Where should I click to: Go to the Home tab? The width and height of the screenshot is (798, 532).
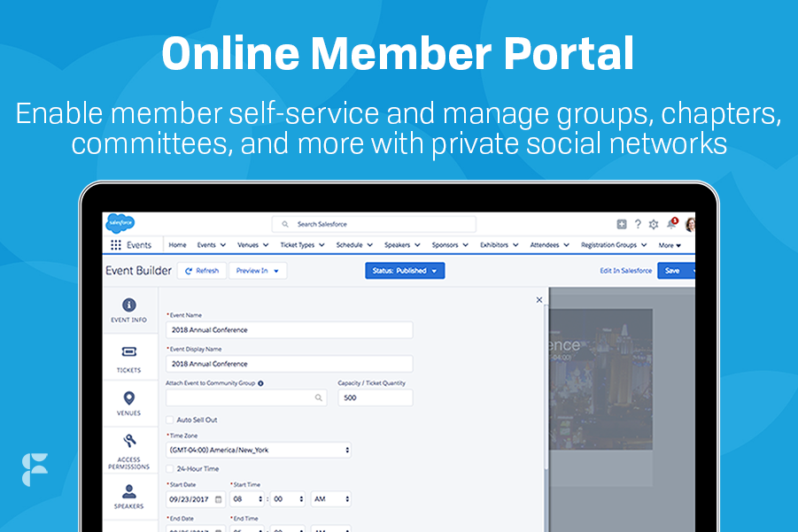pos(178,244)
